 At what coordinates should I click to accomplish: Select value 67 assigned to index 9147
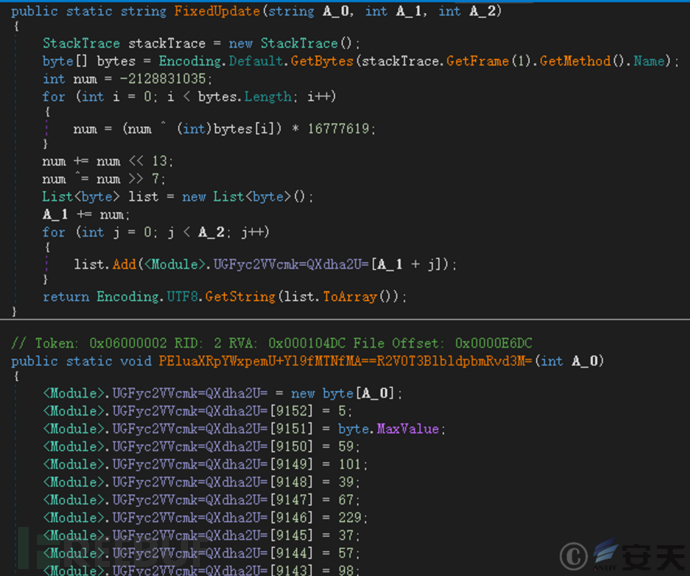click(346, 499)
